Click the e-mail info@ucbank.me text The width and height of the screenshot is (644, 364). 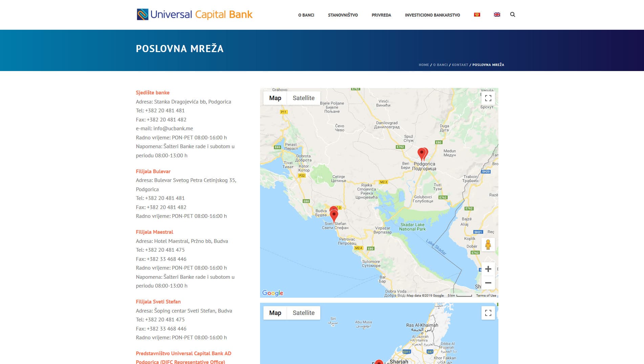pos(165,129)
